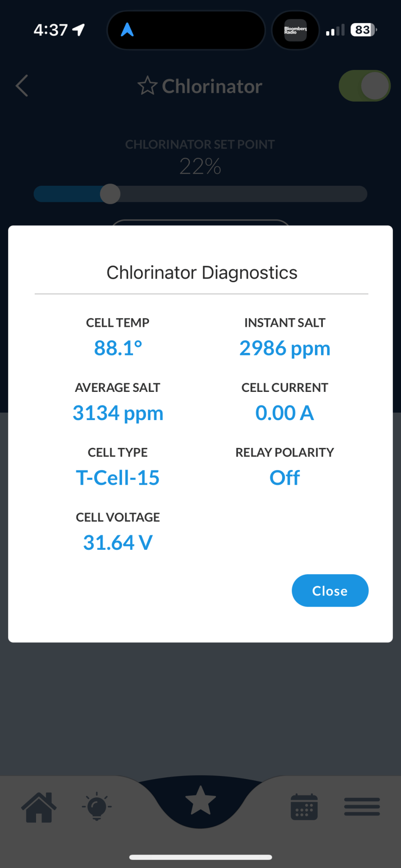Tap the favorite star beside Chlorinator title
Image resolution: width=401 pixels, height=868 pixels.
147,85
